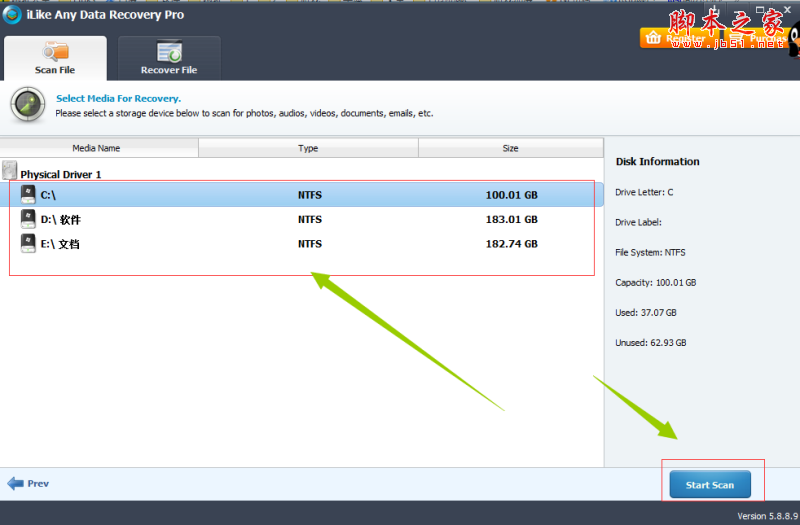This screenshot has height=525, width=800.
Task: Click the iLike Any Data Recovery Pro title
Action: [x=105, y=15]
